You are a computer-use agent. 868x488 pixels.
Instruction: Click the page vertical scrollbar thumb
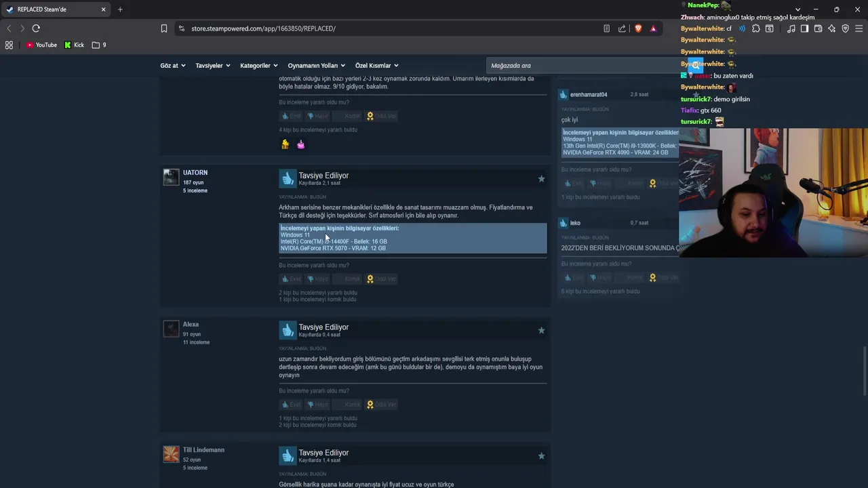point(865,371)
